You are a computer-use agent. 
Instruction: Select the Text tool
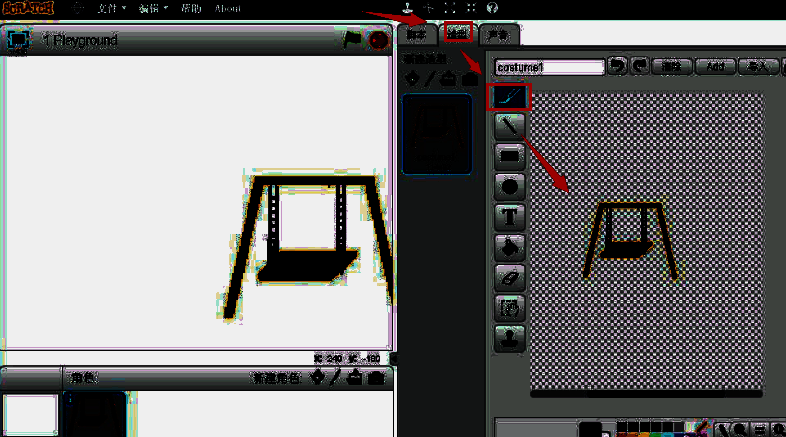(510, 215)
